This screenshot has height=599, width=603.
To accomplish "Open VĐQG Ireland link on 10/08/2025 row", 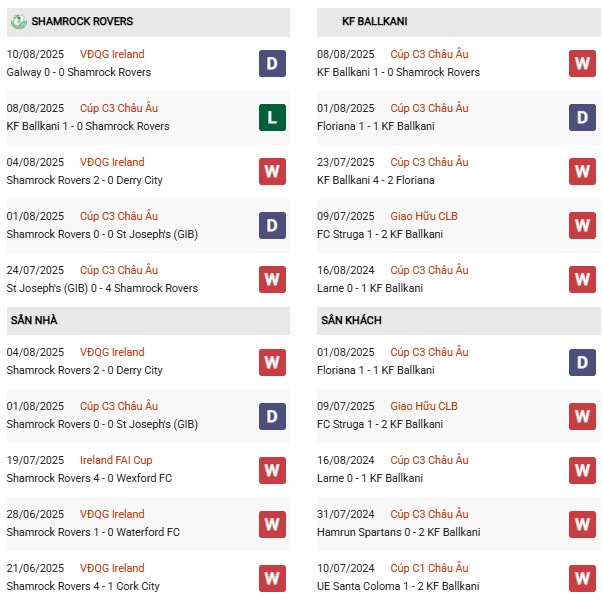I will point(112,54).
